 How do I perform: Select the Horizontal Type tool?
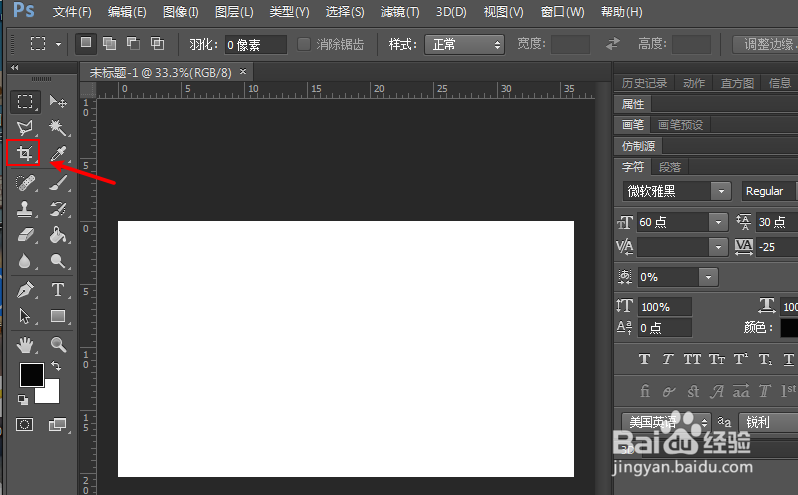[x=58, y=290]
